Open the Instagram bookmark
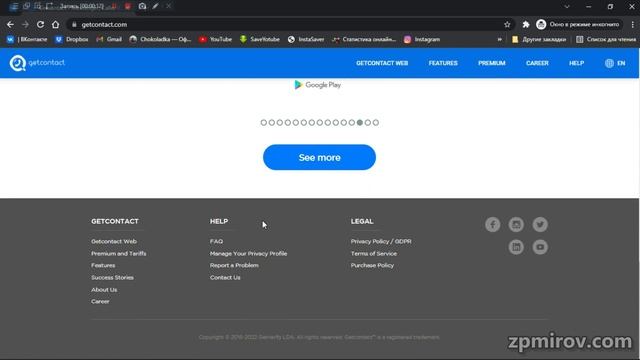640x360 pixels. 422,39
